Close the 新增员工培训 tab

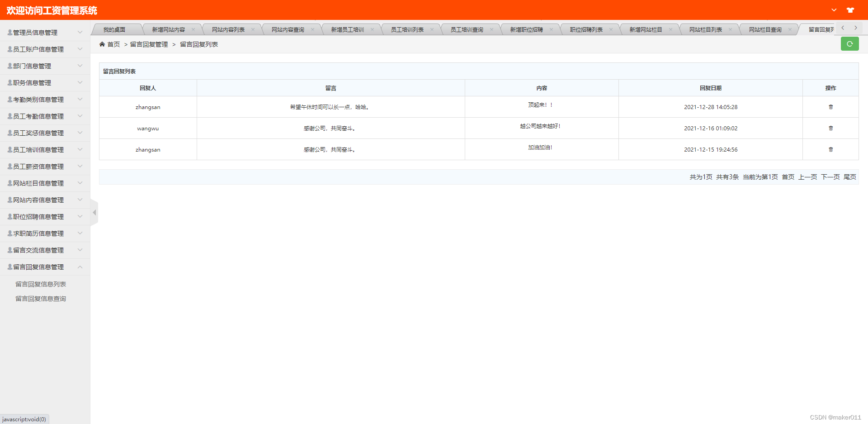point(372,29)
